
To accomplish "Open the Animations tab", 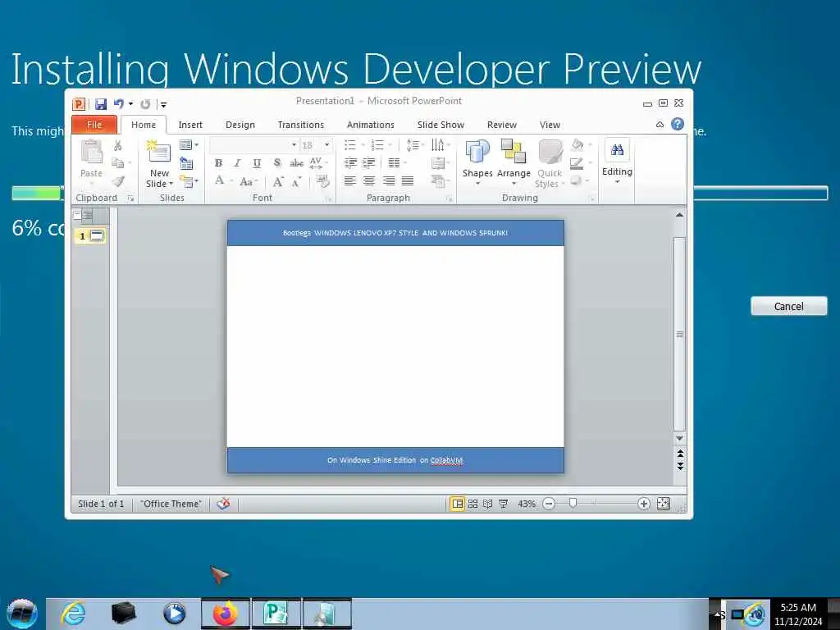I will pyautogui.click(x=370, y=125).
